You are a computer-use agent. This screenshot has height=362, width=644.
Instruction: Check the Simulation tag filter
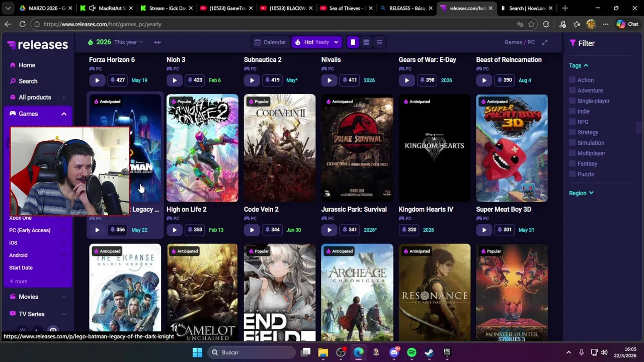[x=572, y=143]
